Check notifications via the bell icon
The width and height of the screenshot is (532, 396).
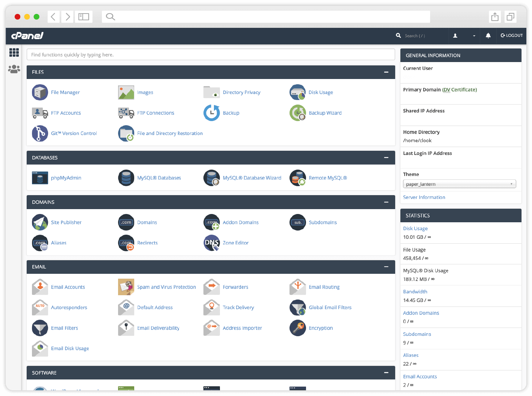[x=488, y=36]
